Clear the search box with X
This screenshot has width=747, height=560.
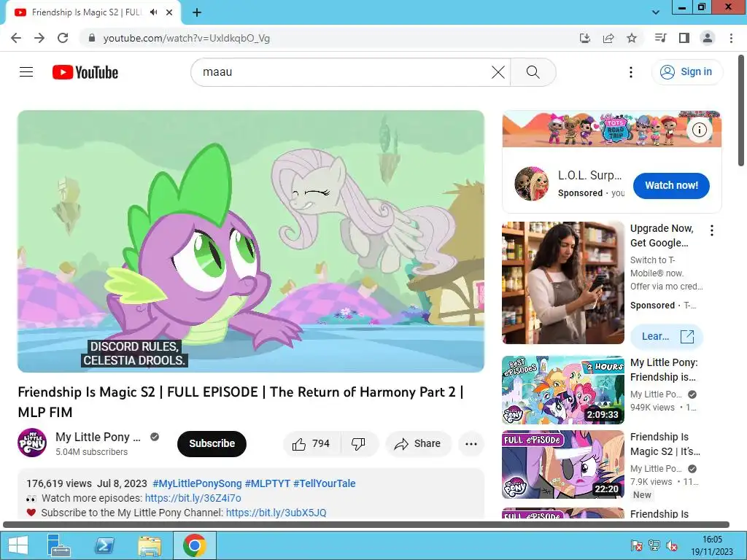click(498, 72)
